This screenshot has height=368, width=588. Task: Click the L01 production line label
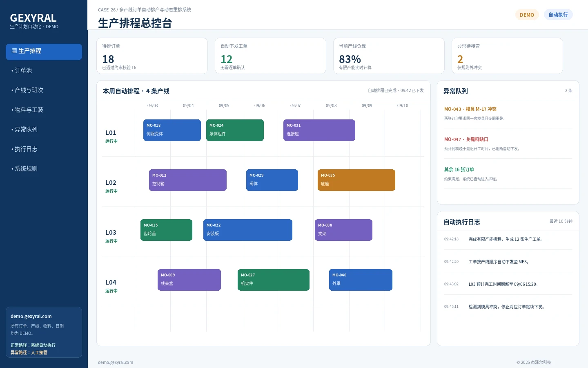pyautogui.click(x=111, y=133)
